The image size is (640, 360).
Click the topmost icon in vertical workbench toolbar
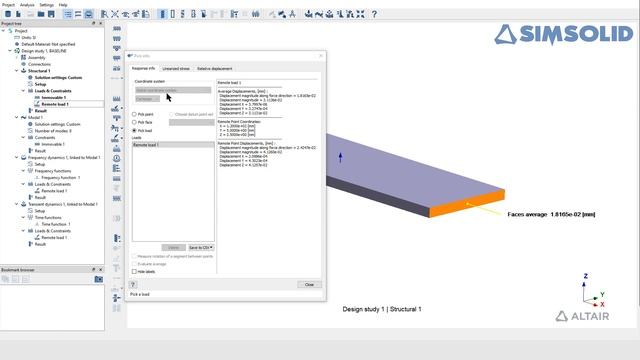click(117, 29)
